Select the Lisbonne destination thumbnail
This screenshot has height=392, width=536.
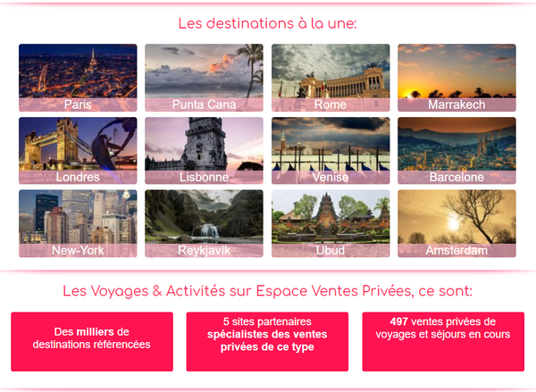point(204,150)
